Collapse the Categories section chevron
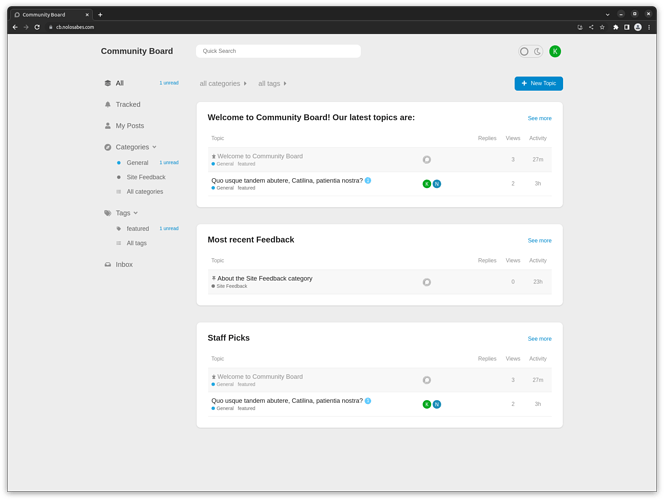664x500 pixels. click(154, 147)
